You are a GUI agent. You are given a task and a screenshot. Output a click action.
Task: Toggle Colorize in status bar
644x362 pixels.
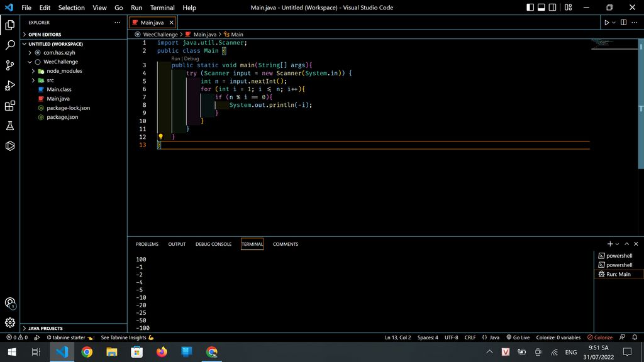(599, 337)
